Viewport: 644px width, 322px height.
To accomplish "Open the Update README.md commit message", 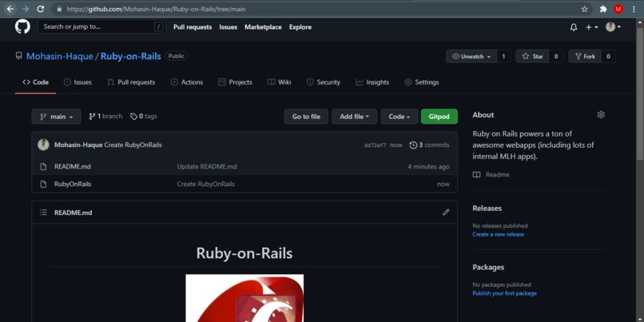I will 207,167.
